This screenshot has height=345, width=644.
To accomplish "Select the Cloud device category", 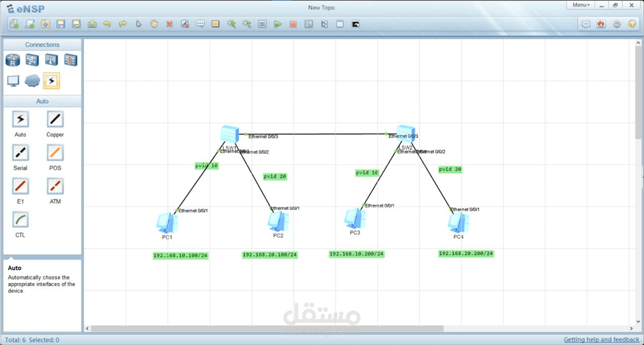I will tap(32, 81).
